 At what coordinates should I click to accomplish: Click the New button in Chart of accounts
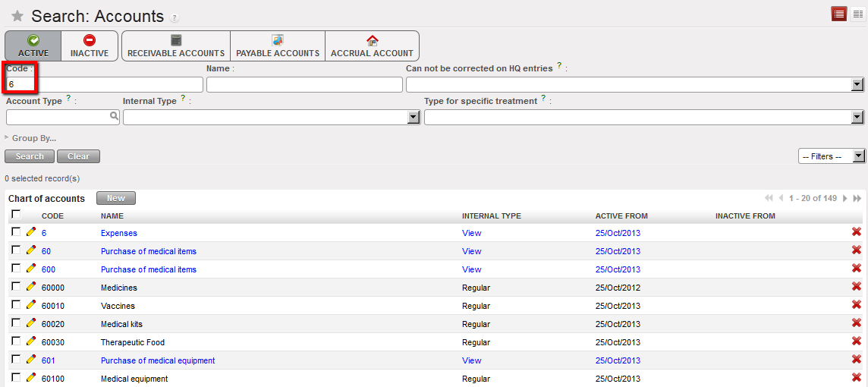pyautogui.click(x=115, y=198)
